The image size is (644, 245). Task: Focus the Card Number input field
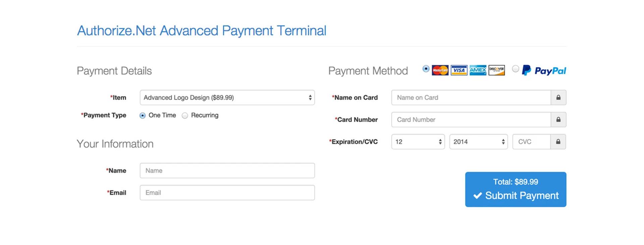[471, 120]
